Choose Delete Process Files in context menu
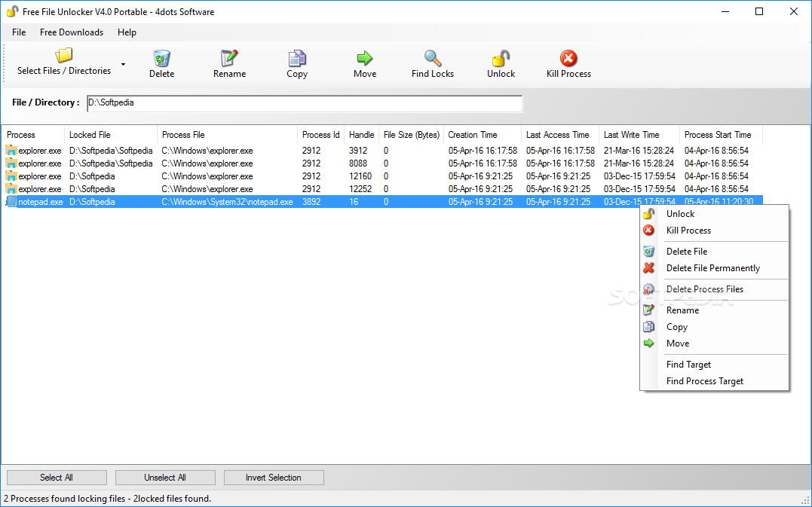The image size is (812, 507). click(x=714, y=289)
